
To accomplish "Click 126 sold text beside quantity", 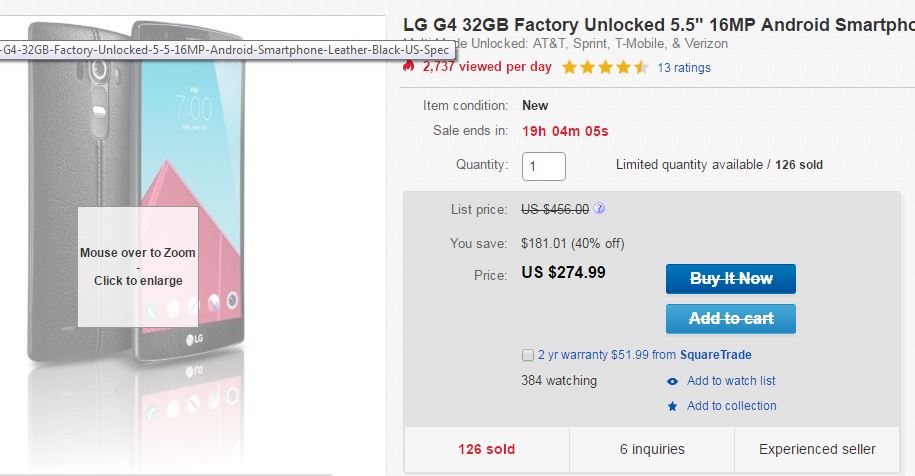I will 799,165.
